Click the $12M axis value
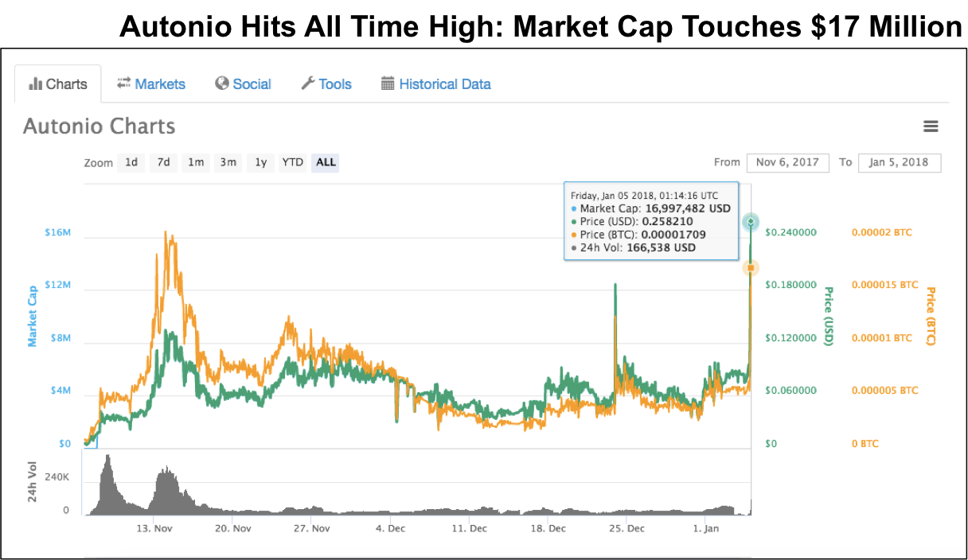The width and height of the screenshot is (968, 560). (x=58, y=285)
